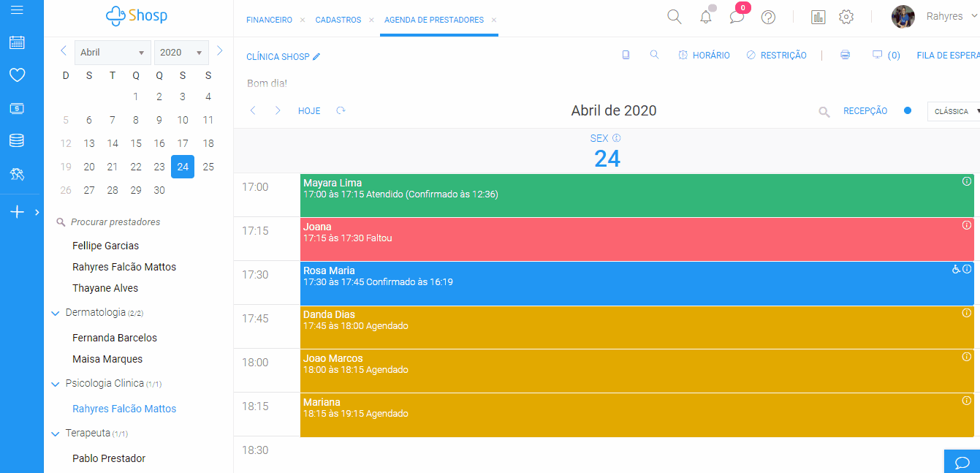
Task: Open the reports chart icon in header
Action: [x=818, y=17]
